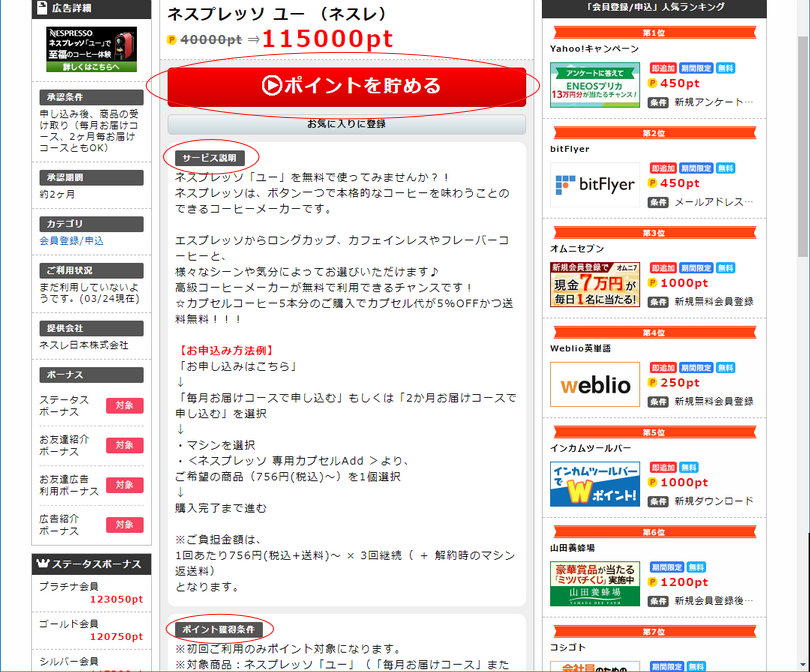Click 期間限定 tag in Yahoo!キャンペーン entry
The image size is (810, 672).
pos(696,68)
